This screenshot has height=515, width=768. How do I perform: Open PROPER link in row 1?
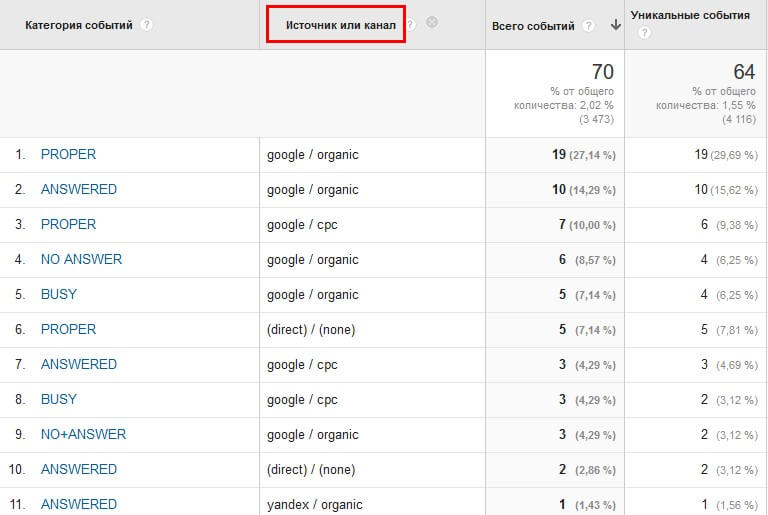(x=68, y=154)
